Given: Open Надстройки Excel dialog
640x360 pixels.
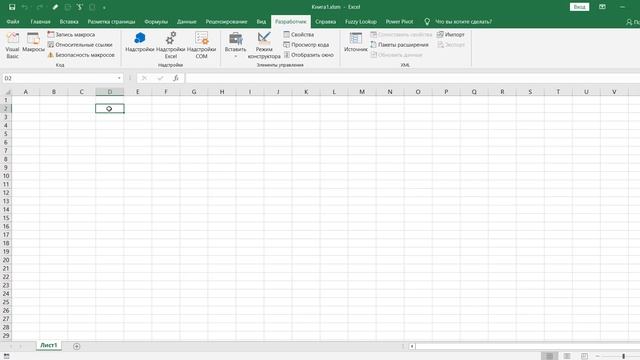Looking at the screenshot, I should tap(171, 45).
